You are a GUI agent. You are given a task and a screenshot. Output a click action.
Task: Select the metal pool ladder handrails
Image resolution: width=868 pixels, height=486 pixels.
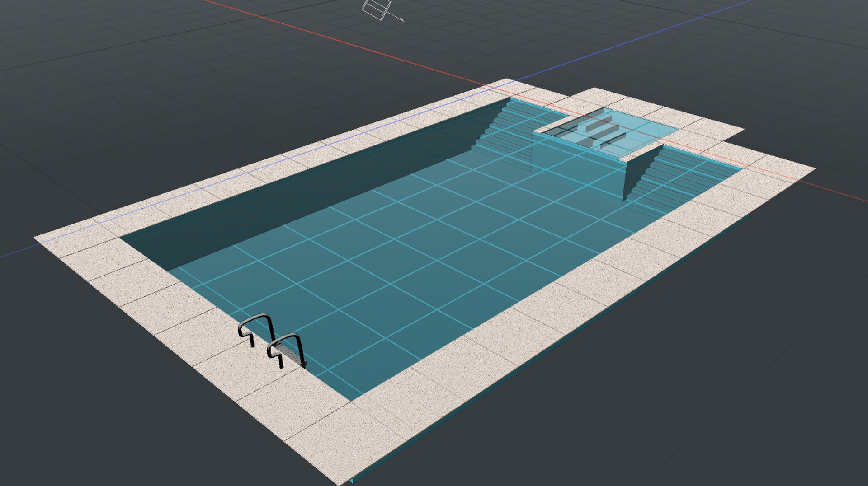(x=272, y=341)
